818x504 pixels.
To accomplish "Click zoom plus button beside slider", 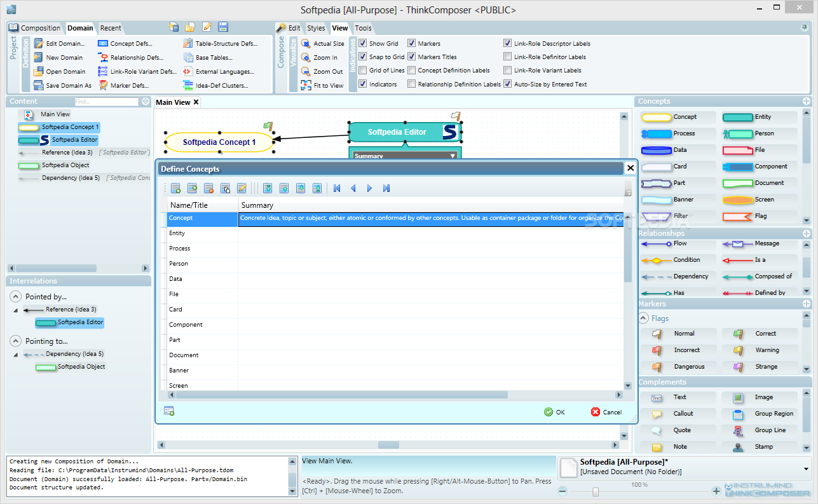I will pos(716,491).
